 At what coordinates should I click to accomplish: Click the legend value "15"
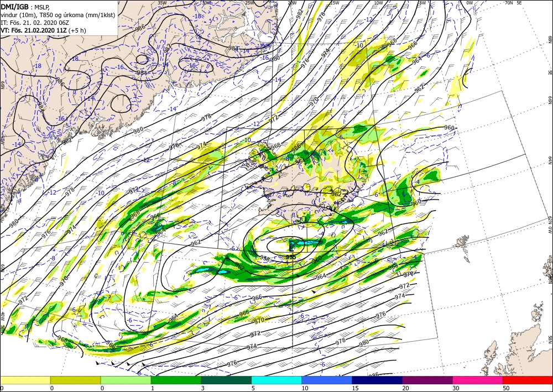(355, 388)
